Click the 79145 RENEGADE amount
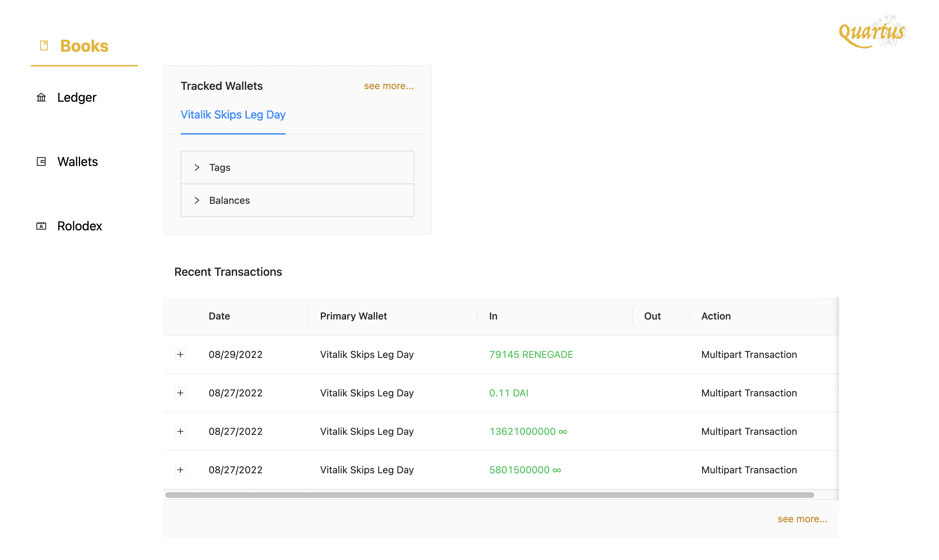The height and width of the screenshot is (560, 939). (531, 354)
